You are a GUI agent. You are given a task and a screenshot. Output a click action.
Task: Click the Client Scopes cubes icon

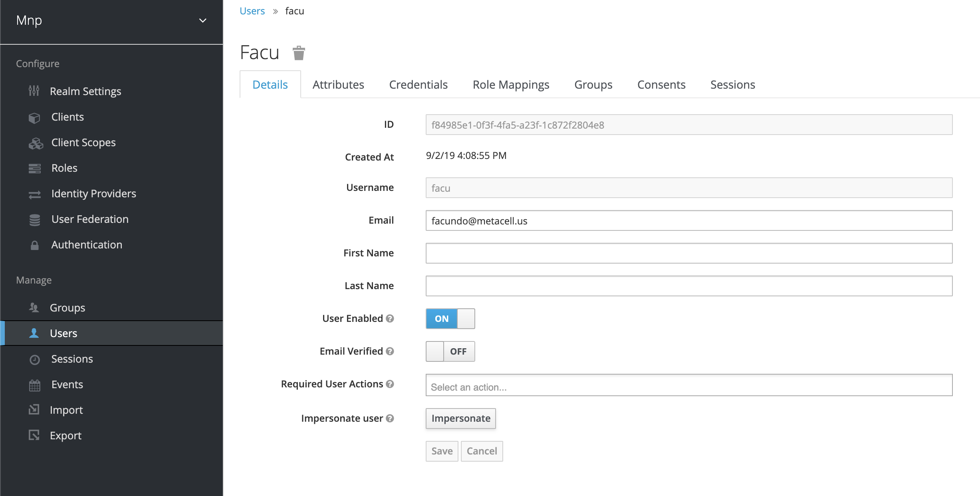[x=36, y=143]
